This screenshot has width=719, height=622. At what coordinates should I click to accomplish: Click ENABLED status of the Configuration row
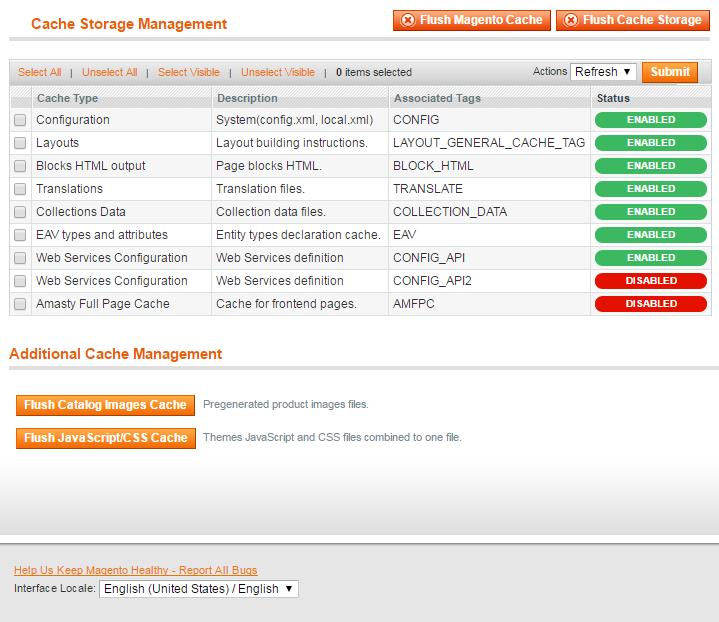point(651,120)
